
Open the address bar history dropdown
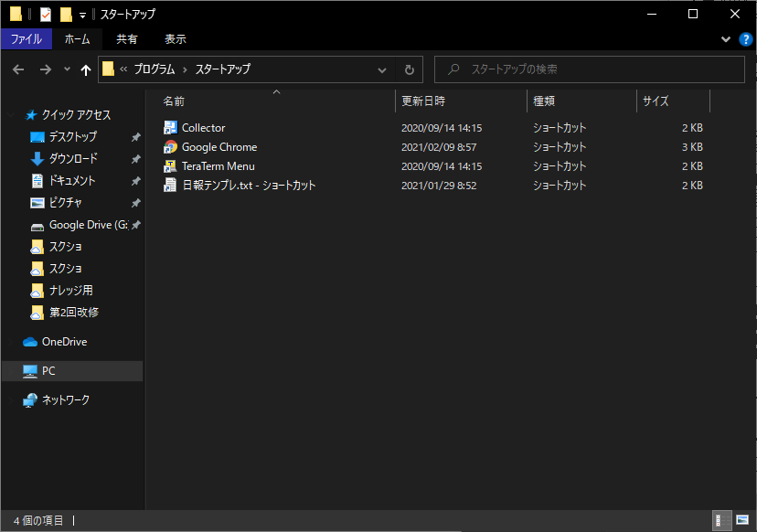382,70
